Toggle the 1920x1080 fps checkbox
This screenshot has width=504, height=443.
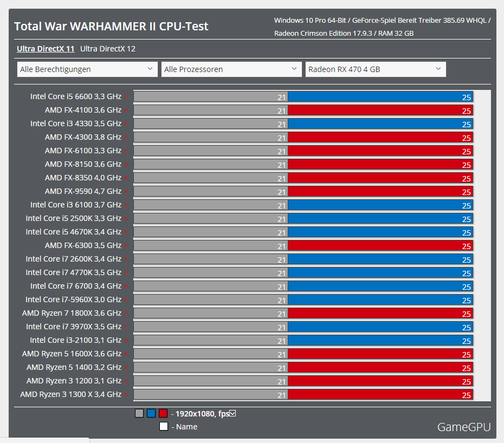point(232,413)
